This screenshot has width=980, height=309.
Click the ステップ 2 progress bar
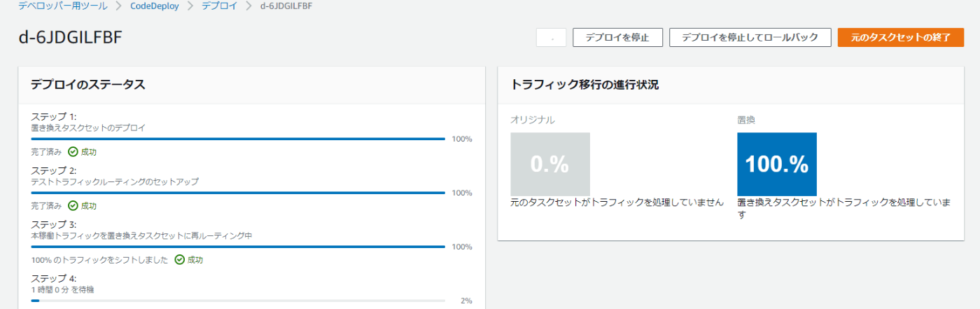(x=238, y=193)
